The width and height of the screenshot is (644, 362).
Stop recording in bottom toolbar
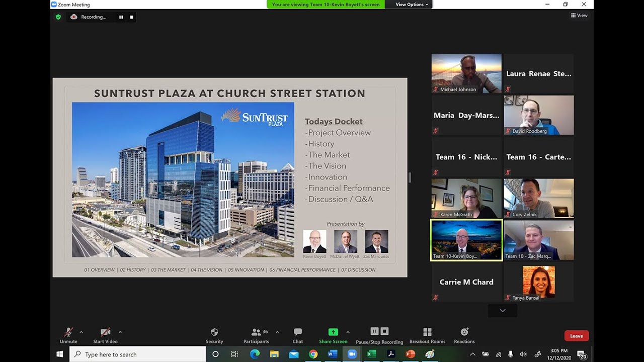[384, 331]
